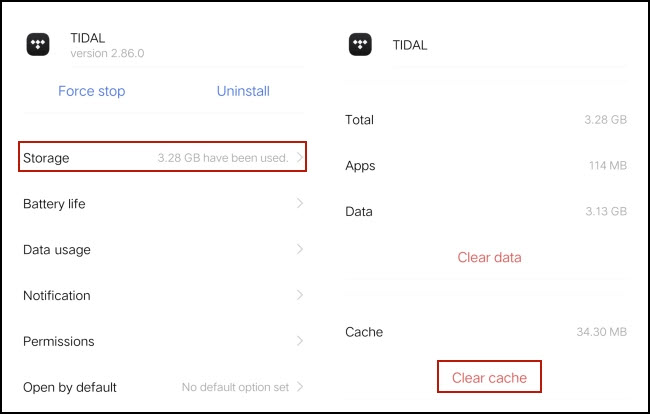
Task: Click the chevron next to Notification
Action: click(x=300, y=295)
